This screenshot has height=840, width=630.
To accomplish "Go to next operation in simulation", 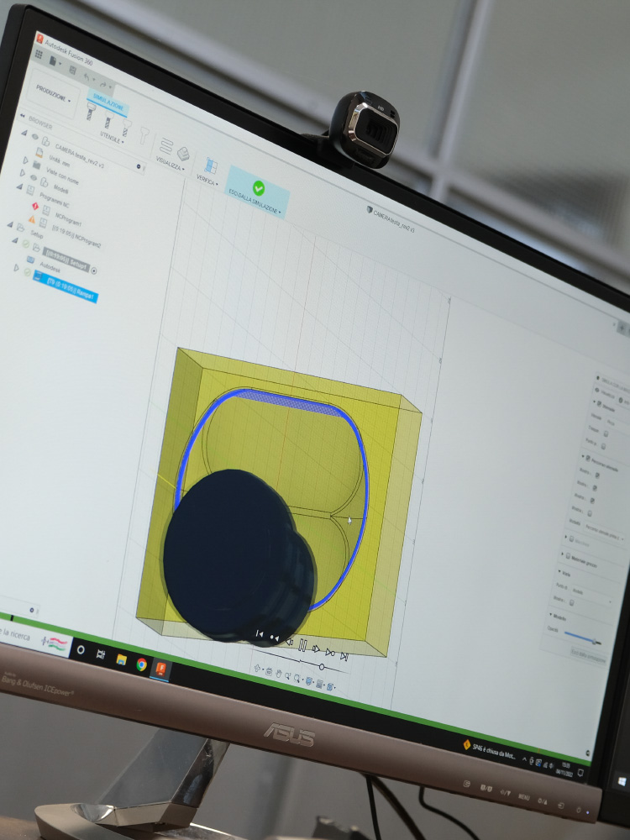I will [330, 653].
